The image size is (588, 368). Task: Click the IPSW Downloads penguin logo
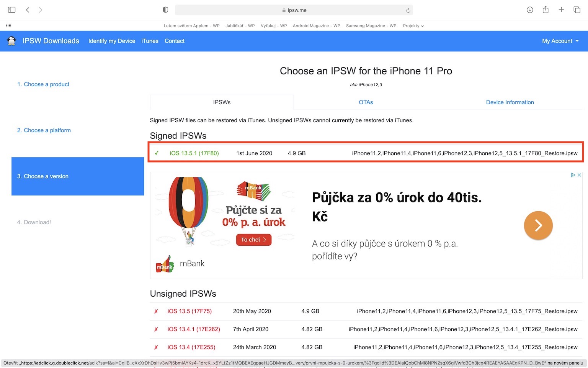[11, 41]
